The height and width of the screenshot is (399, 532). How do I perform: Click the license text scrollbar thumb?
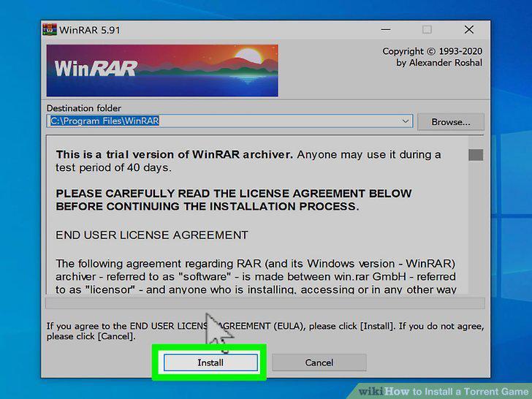(476, 155)
